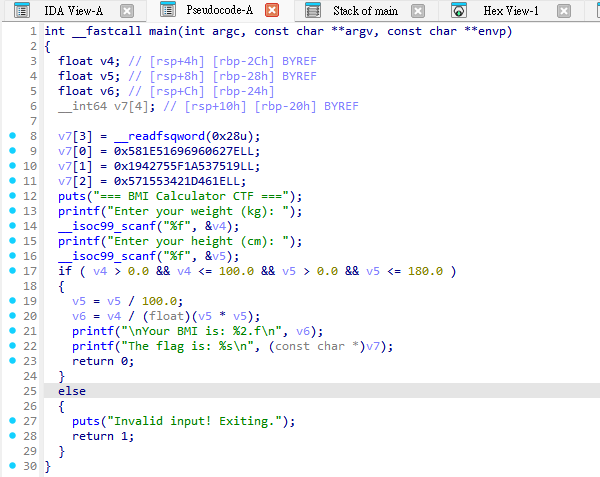Click the Pseudocode-A tab icon

pos(168,10)
